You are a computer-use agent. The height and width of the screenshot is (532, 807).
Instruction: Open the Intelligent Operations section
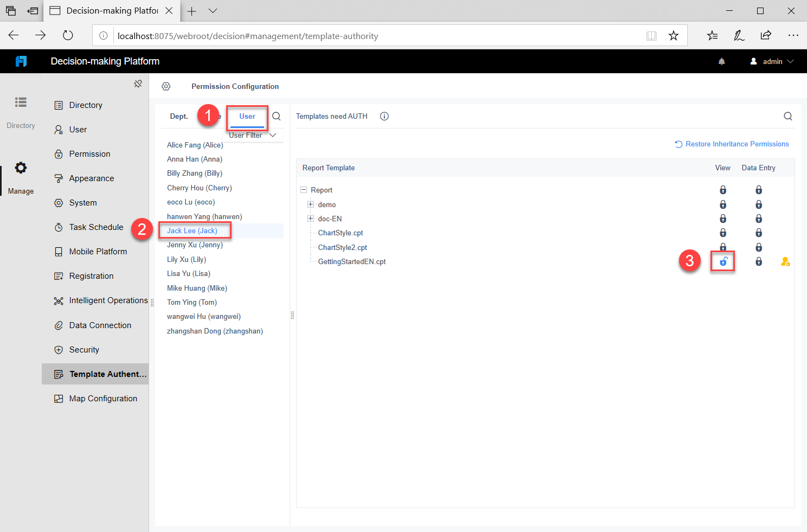pyautogui.click(x=108, y=300)
